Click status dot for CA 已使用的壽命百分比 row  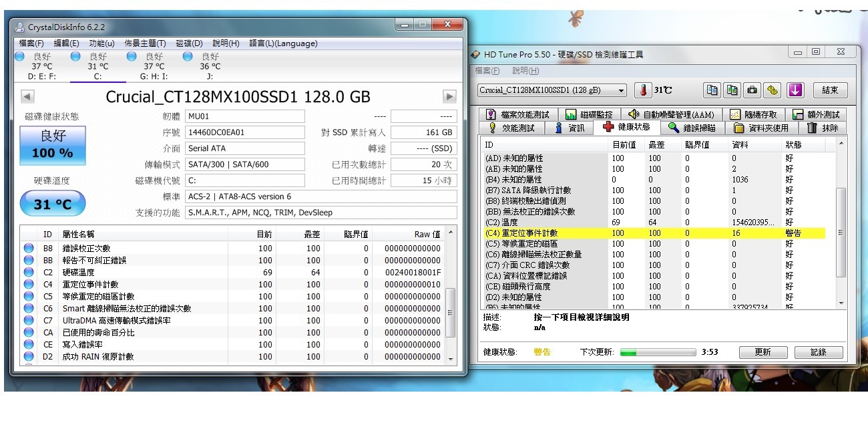tap(29, 333)
